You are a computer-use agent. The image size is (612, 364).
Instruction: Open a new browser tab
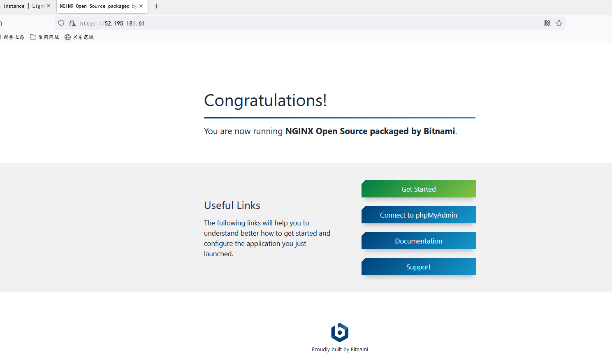click(156, 6)
